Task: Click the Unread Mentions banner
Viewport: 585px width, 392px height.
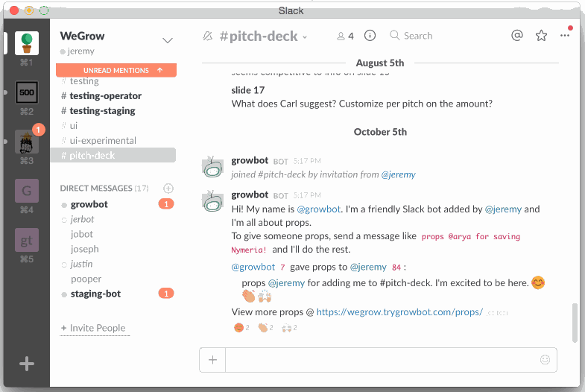Action: (x=116, y=70)
